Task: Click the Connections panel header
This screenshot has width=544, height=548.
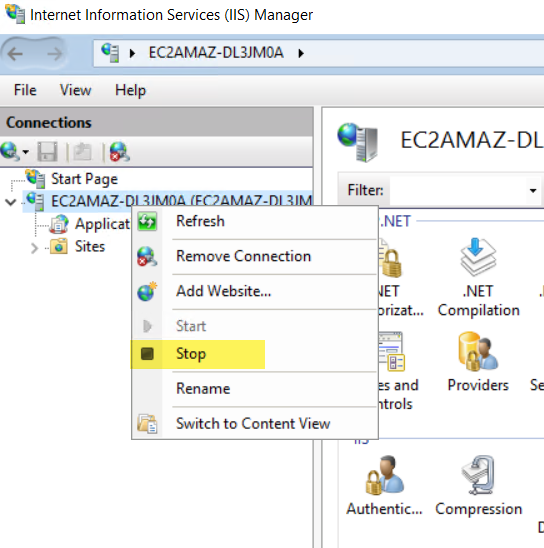Action: coord(157,123)
